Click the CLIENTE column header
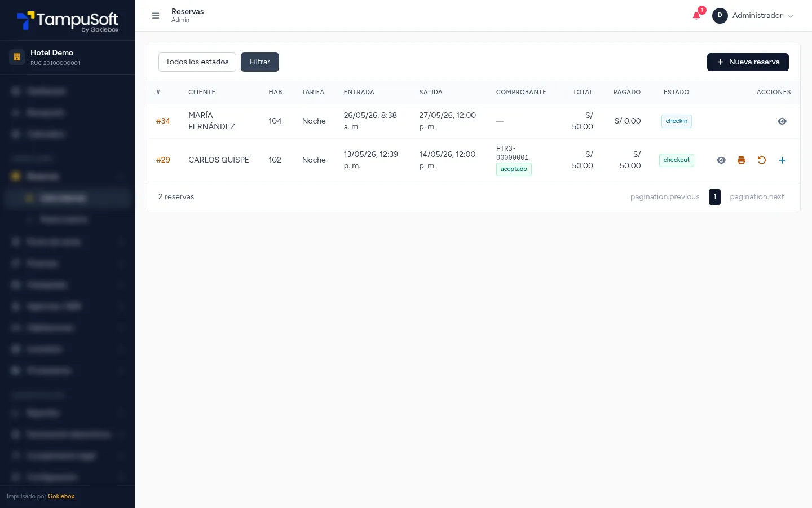 [x=202, y=92]
